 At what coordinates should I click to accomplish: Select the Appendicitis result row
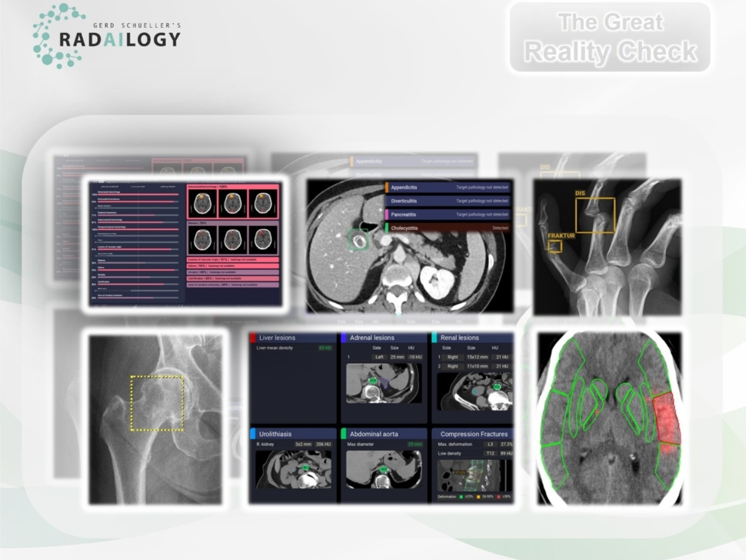(x=448, y=187)
